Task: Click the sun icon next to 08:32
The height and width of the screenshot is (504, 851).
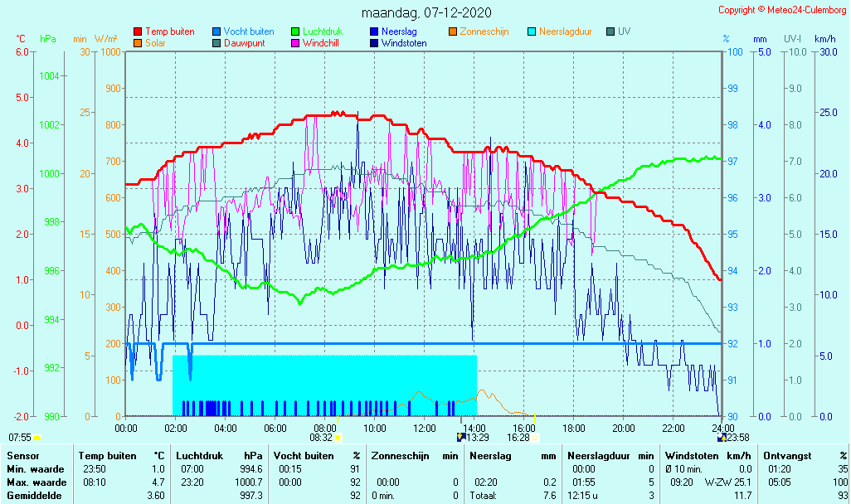Action: tap(338, 437)
